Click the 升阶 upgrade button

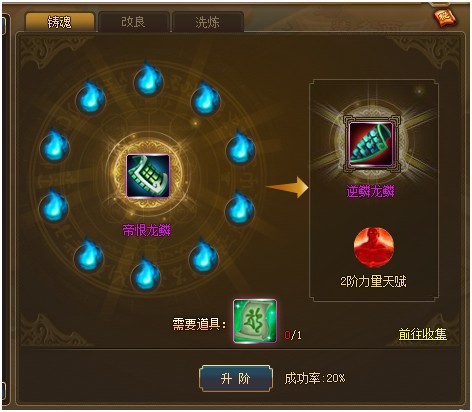coord(235,378)
